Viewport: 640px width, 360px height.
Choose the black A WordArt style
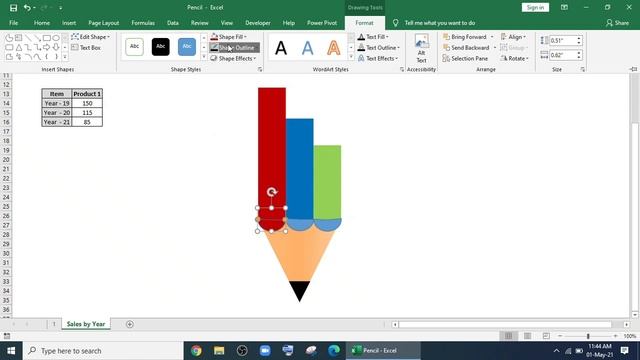click(281, 48)
